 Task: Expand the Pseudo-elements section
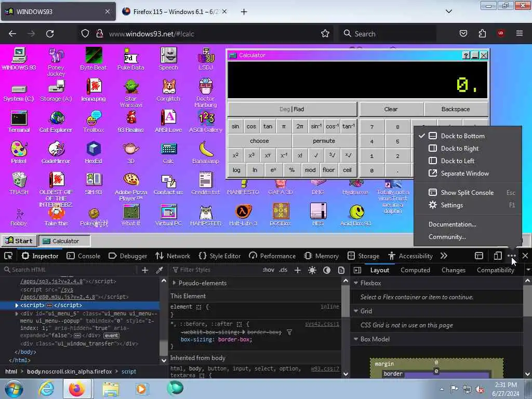click(x=174, y=283)
